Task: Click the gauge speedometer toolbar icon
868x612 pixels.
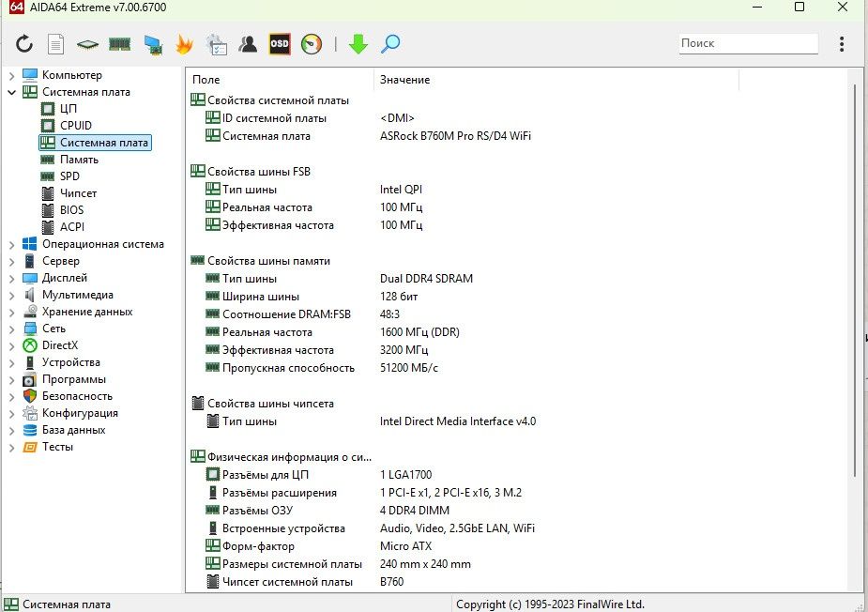Action: 312,44
